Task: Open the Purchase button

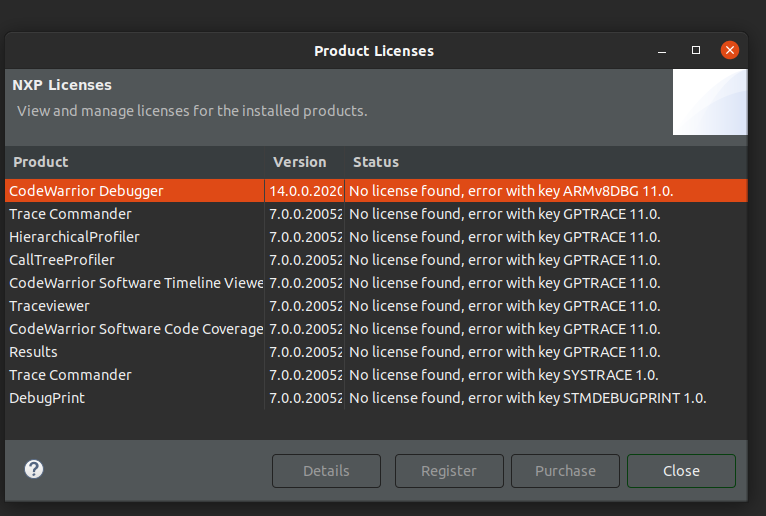Action: coord(565,471)
